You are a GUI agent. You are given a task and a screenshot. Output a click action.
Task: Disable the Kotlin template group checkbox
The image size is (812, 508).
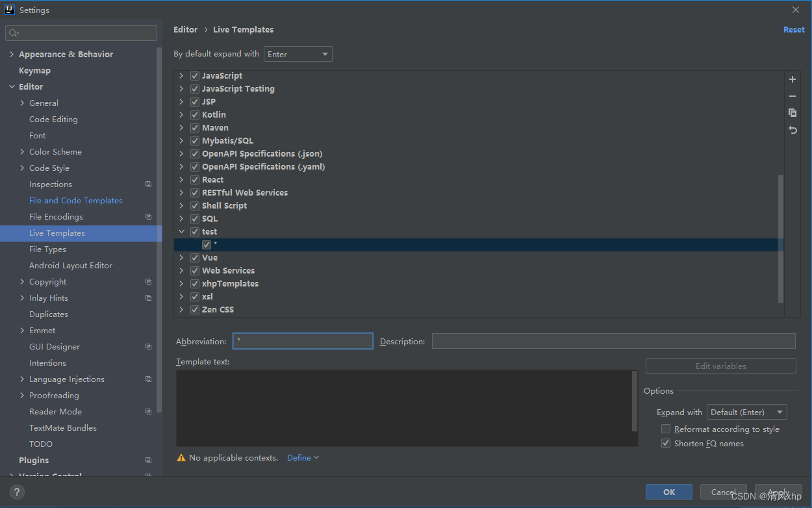(195, 115)
